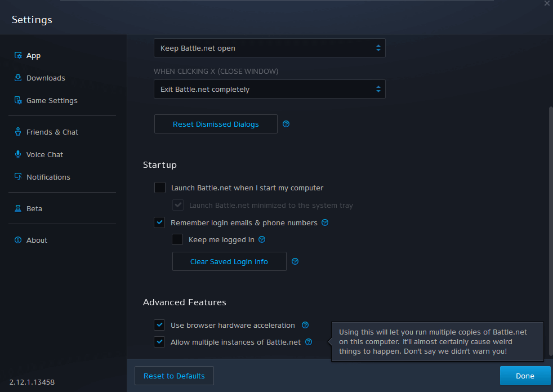Open the Keep Battle.net open dropdown
553x392 pixels.
(x=269, y=48)
